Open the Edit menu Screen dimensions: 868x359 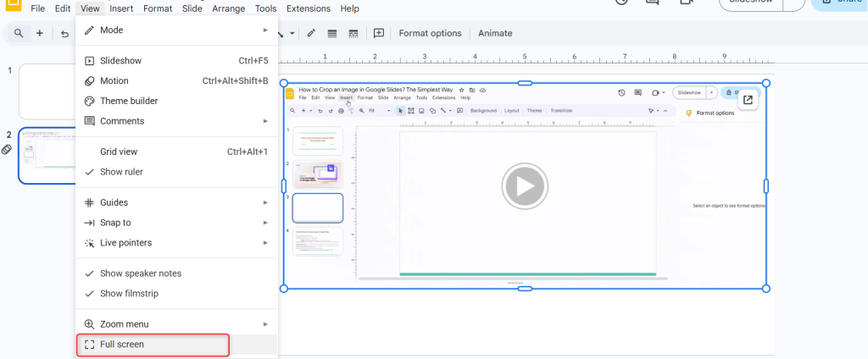coord(63,8)
